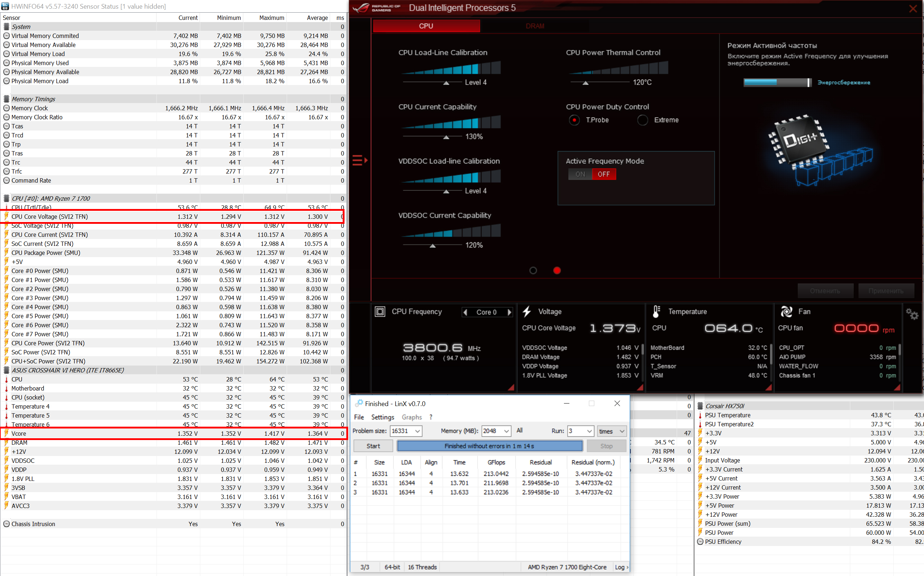Click the Voltage lightning bolt icon
The height and width of the screenshot is (576, 924).
527,312
